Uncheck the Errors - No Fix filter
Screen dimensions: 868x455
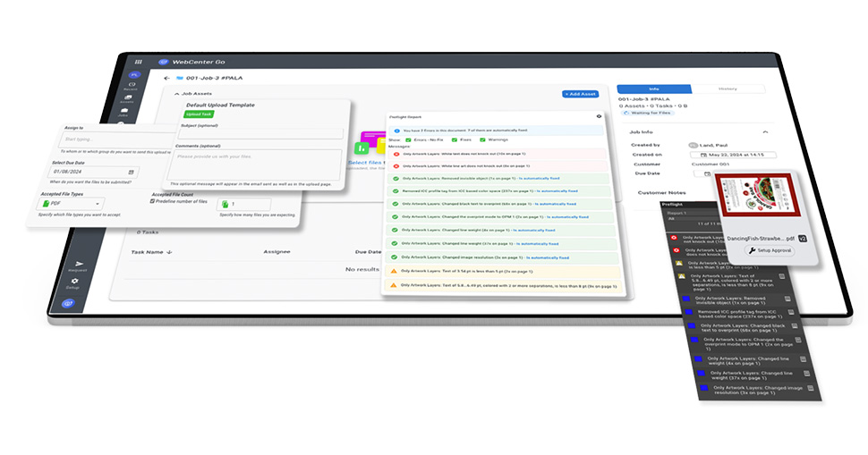409,139
